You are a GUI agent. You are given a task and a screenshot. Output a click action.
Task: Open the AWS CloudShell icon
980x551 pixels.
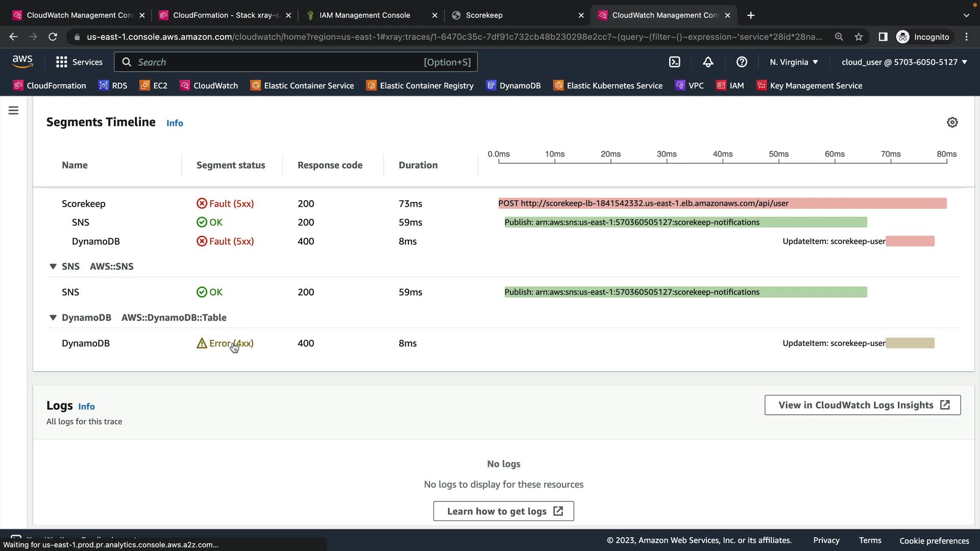(x=674, y=62)
